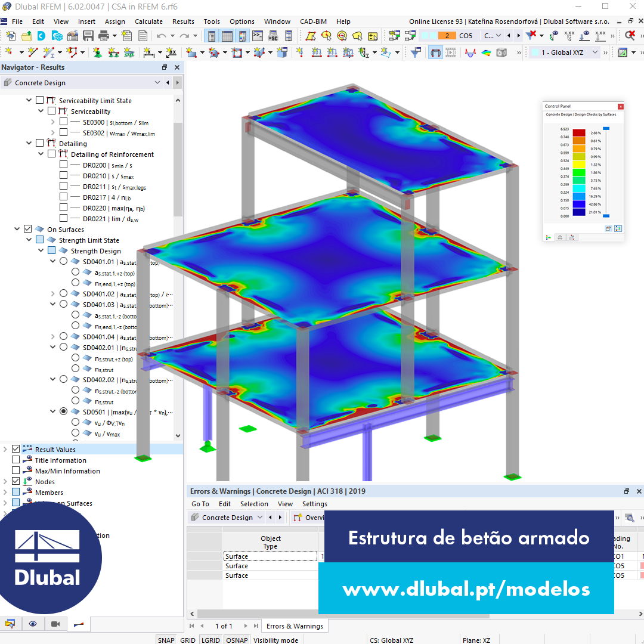
Task: Toggle the Tables panel icon
Action: click(227, 36)
